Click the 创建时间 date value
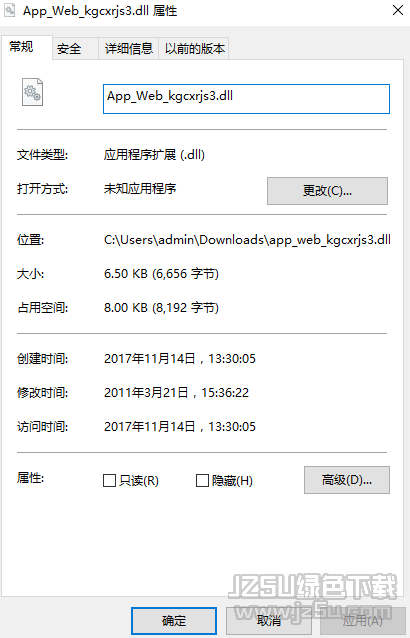The image size is (410, 638). (180, 359)
